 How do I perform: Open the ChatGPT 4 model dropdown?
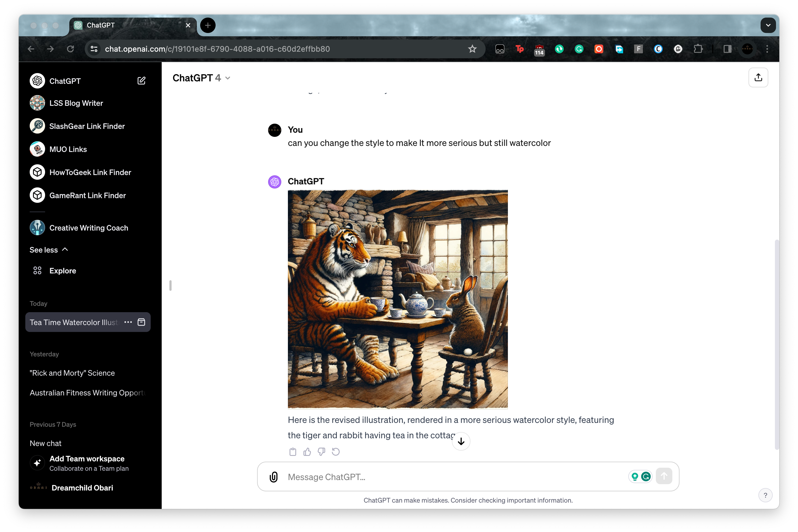(201, 78)
